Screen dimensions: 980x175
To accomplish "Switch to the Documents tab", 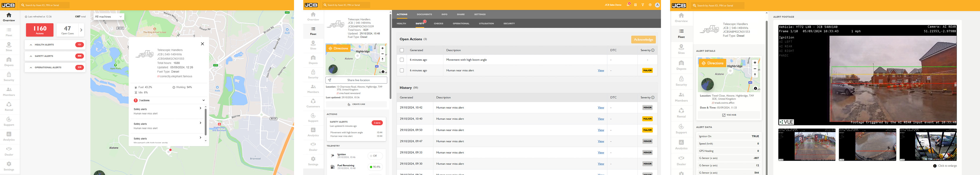I will [x=424, y=14].
